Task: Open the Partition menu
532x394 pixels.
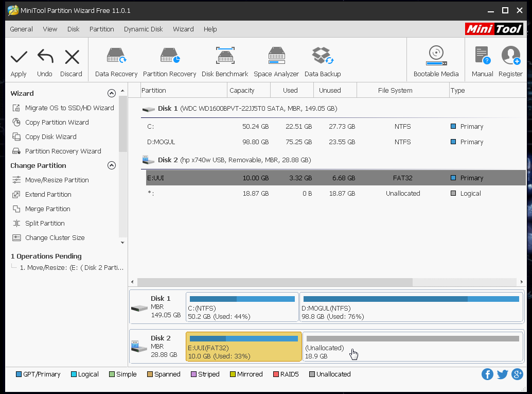Action: coord(102,29)
